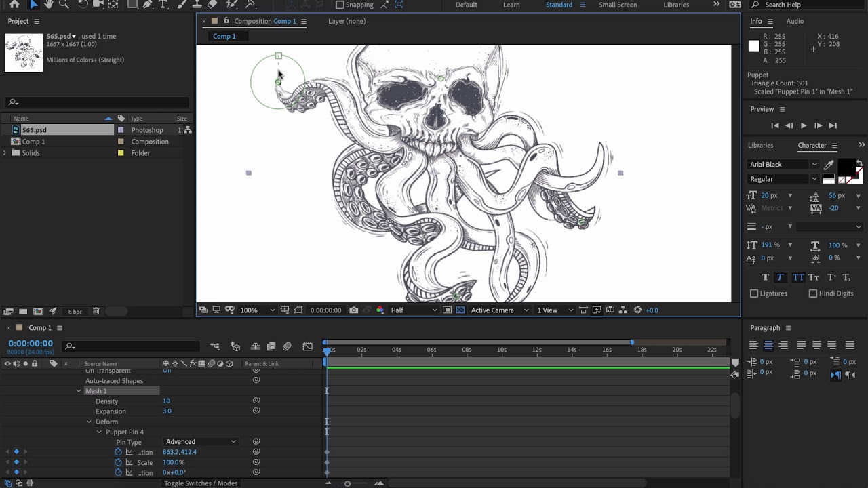Switch to the Libraries workspace
Image resolution: width=868 pixels, height=488 pixels.
point(676,5)
